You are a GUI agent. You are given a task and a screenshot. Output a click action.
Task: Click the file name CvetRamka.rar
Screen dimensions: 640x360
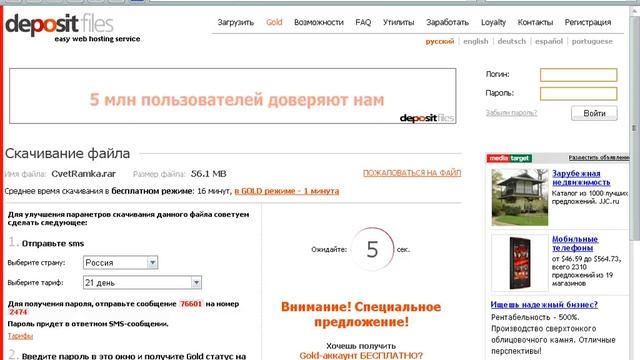(x=84, y=174)
